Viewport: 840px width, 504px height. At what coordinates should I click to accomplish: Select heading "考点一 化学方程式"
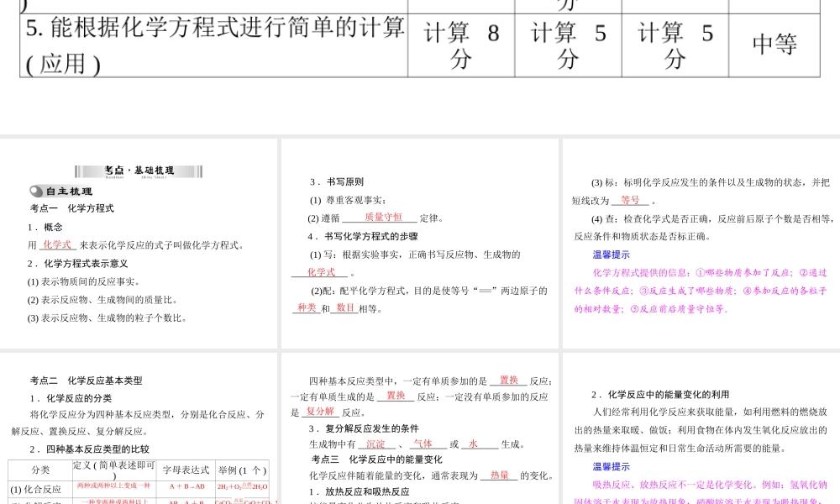click(x=71, y=208)
